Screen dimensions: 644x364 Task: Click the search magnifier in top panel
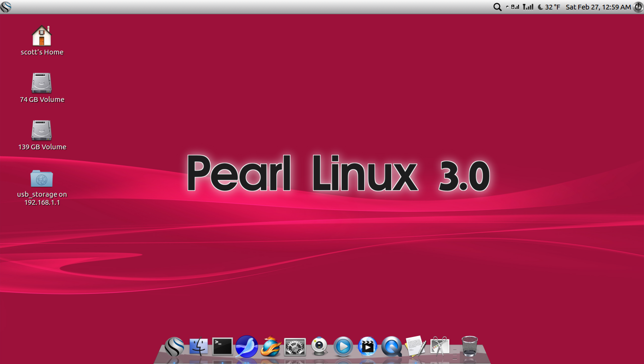click(x=497, y=7)
